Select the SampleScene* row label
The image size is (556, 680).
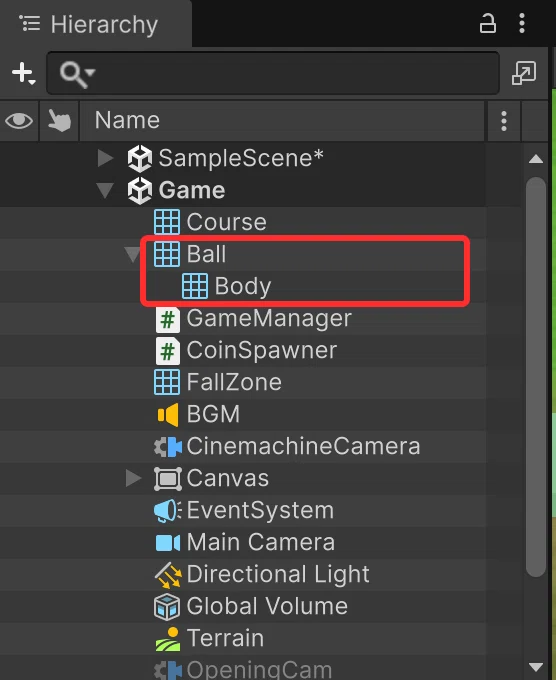click(x=241, y=158)
